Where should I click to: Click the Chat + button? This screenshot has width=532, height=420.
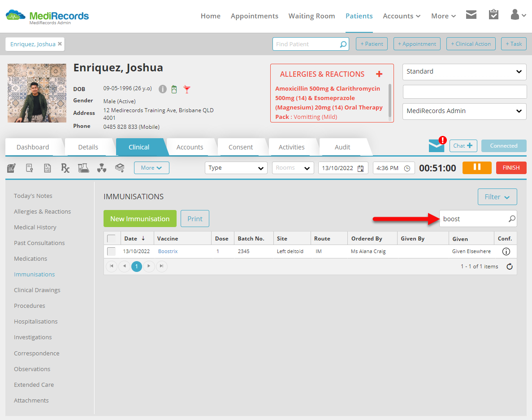tap(463, 146)
